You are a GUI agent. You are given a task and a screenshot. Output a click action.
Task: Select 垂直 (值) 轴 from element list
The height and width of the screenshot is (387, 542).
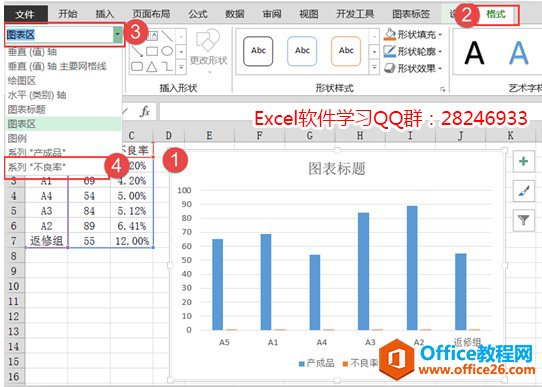click(x=32, y=52)
